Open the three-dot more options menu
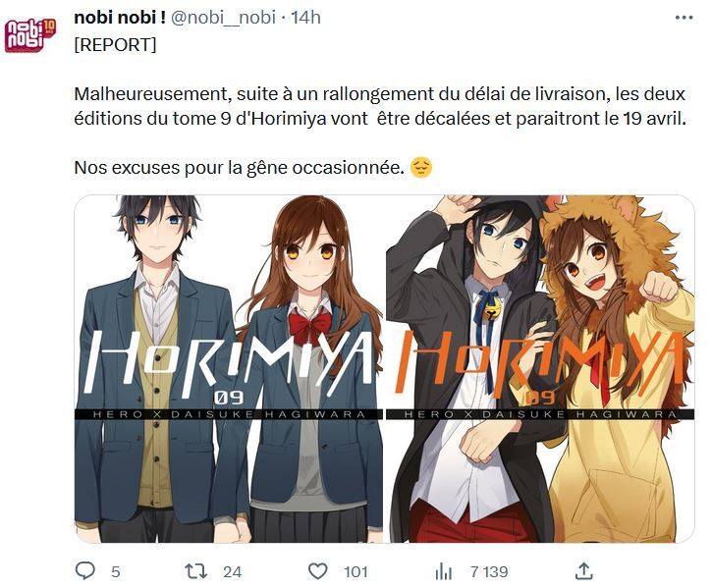Image resolution: width=711 pixels, height=588 pixels. click(684, 18)
